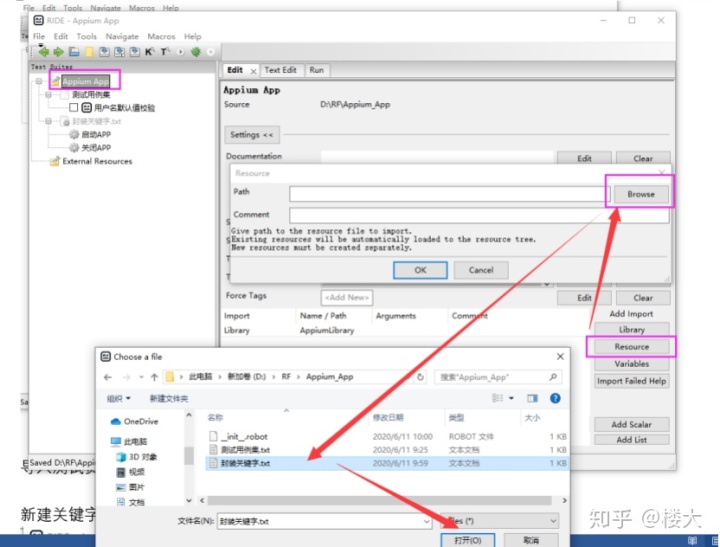The width and height of the screenshot is (720, 547).
Task: Collapse the Settings << section
Action: click(x=252, y=135)
